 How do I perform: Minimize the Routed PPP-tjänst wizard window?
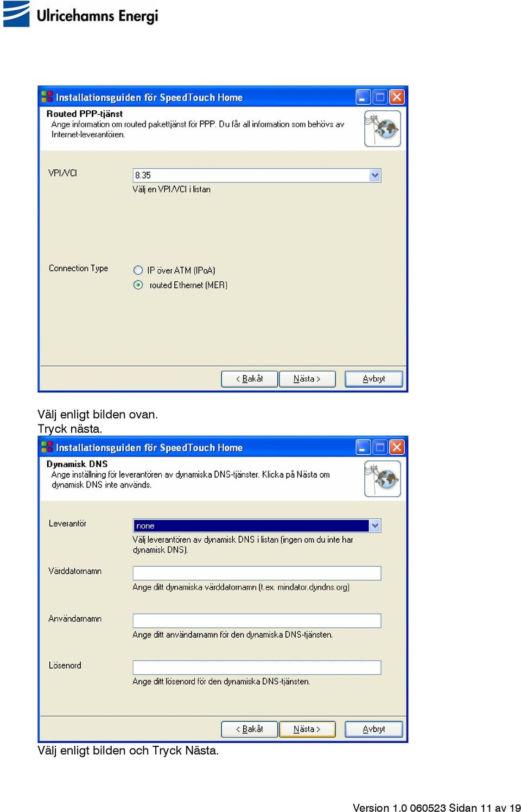(x=363, y=97)
